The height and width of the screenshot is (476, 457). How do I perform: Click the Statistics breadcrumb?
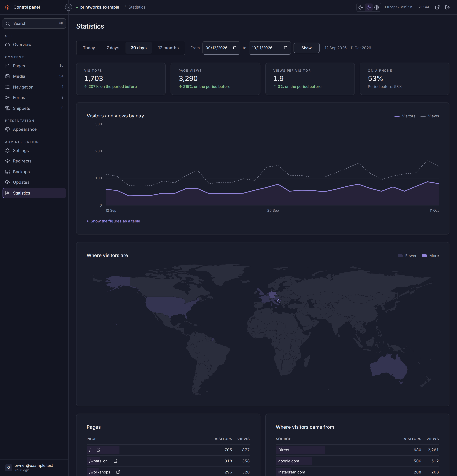click(137, 7)
